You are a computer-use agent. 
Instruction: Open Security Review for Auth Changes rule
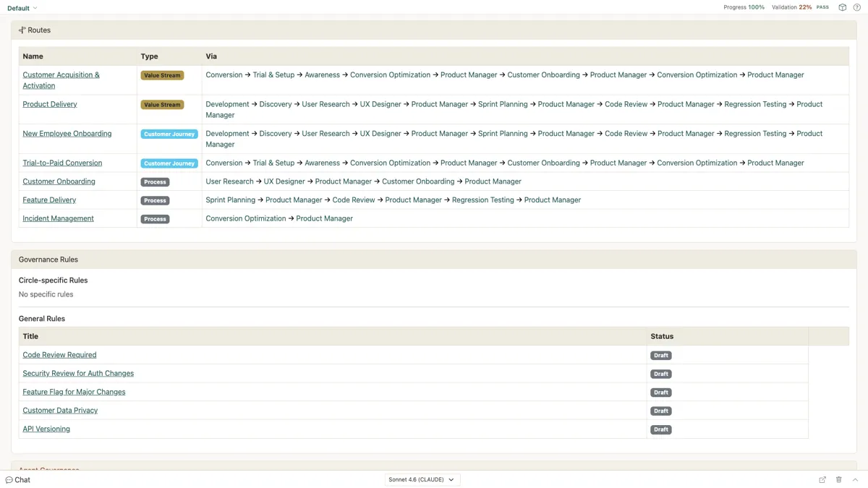(78, 374)
